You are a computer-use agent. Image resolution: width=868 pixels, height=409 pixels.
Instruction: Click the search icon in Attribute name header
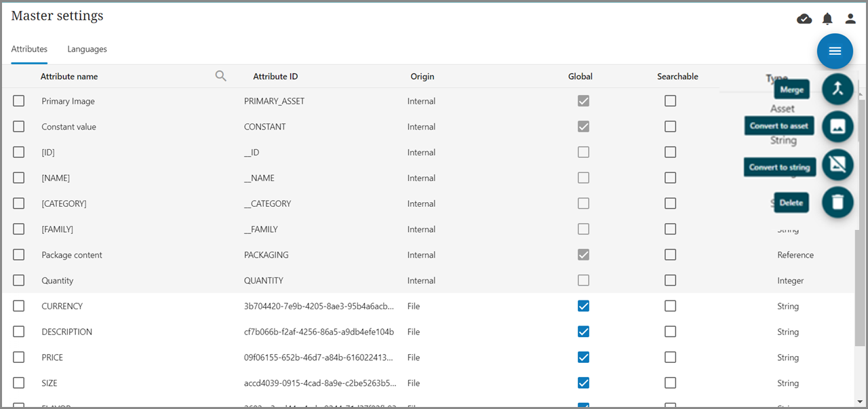pos(221,76)
